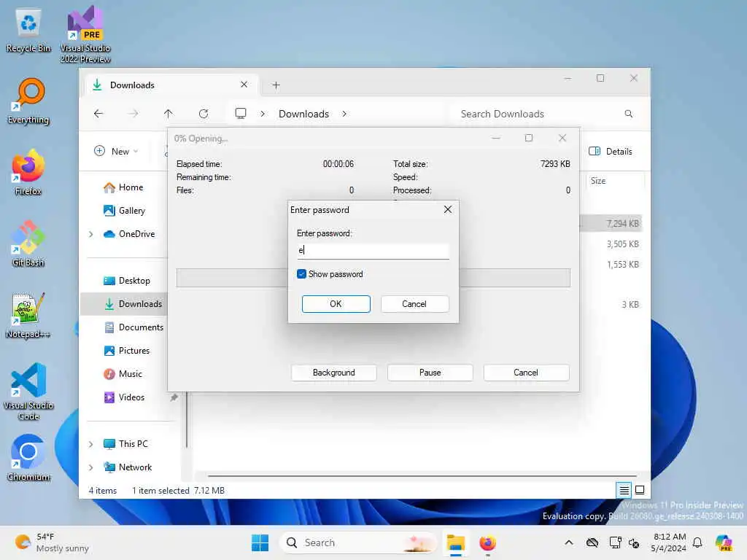This screenshot has width=747, height=560.
Task: Select the file sized 1,553 KB
Action: click(x=622, y=264)
